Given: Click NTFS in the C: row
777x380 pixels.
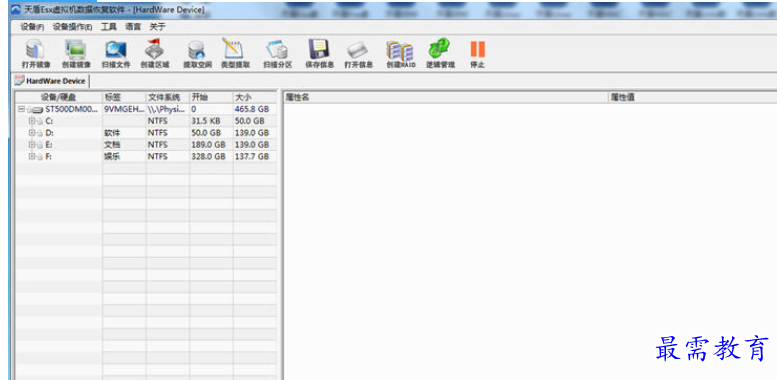Looking at the screenshot, I should click(157, 121).
